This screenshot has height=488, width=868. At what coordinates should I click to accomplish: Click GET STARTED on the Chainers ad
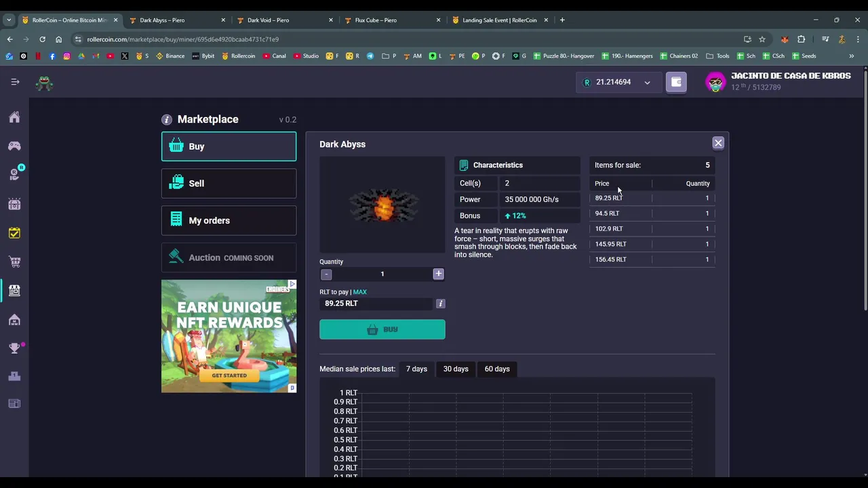click(229, 375)
